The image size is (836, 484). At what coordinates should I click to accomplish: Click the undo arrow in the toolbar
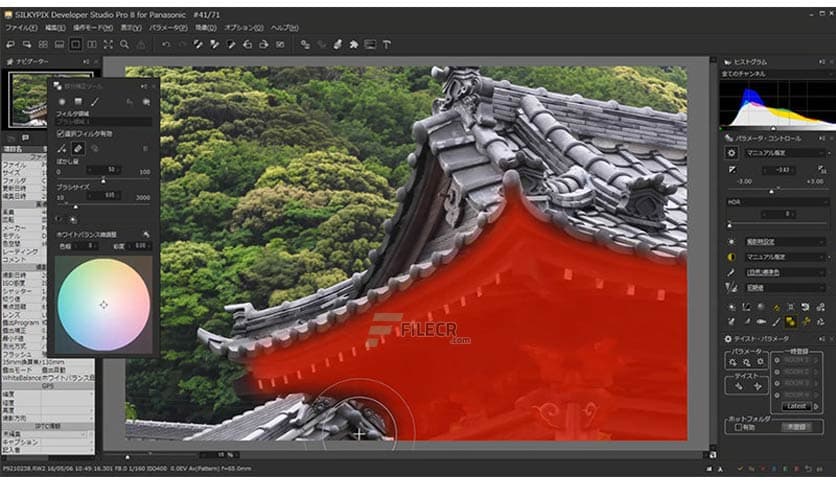(x=166, y=45)
